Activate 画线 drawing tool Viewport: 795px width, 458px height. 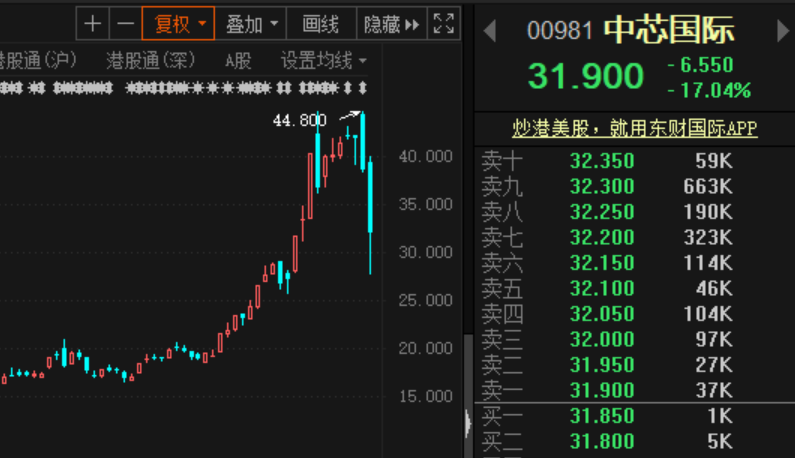[320, 24]
